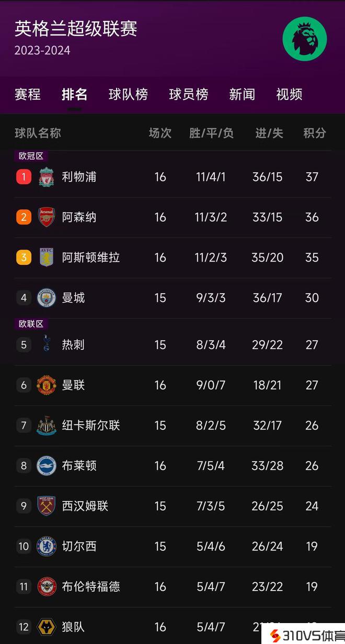
Task: Switch to the 赛程 tab
Action: tap(28, 94)
